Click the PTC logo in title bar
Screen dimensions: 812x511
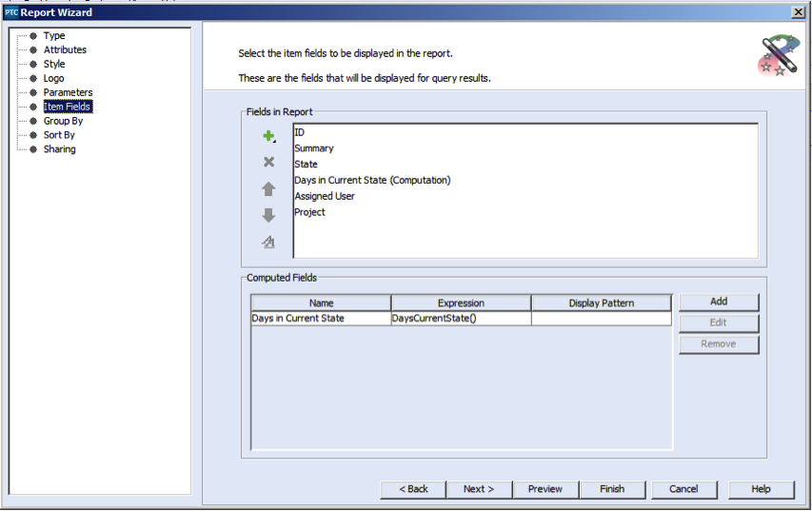click(x=11, y=12)
